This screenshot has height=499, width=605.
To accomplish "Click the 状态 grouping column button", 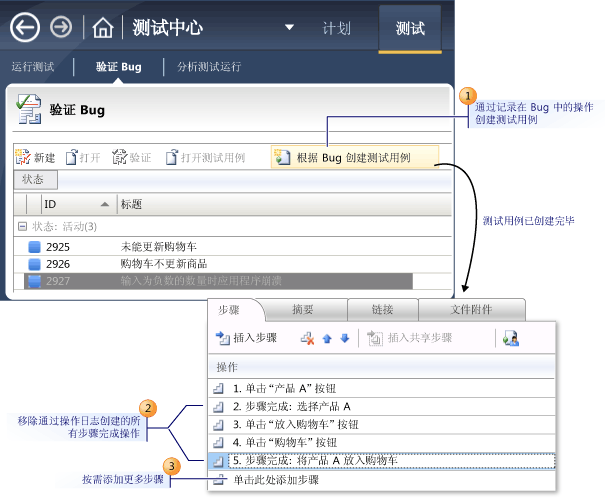I will [35, 179].
